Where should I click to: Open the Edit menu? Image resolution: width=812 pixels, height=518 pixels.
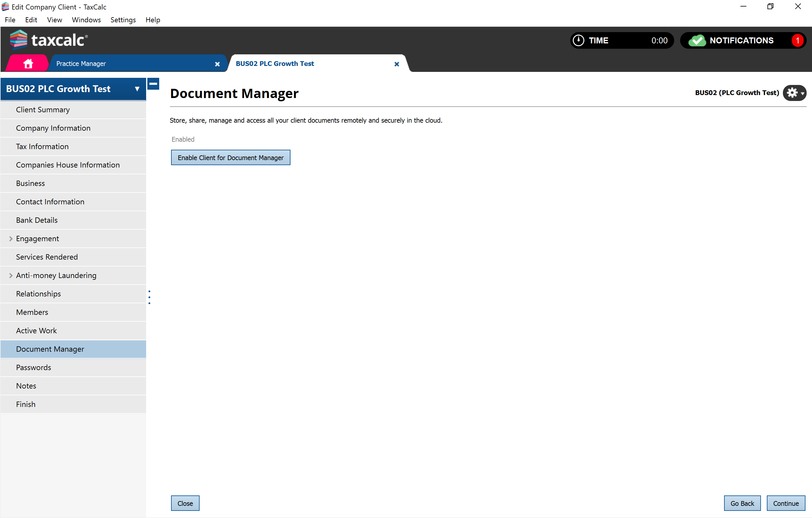pos(31,20)
